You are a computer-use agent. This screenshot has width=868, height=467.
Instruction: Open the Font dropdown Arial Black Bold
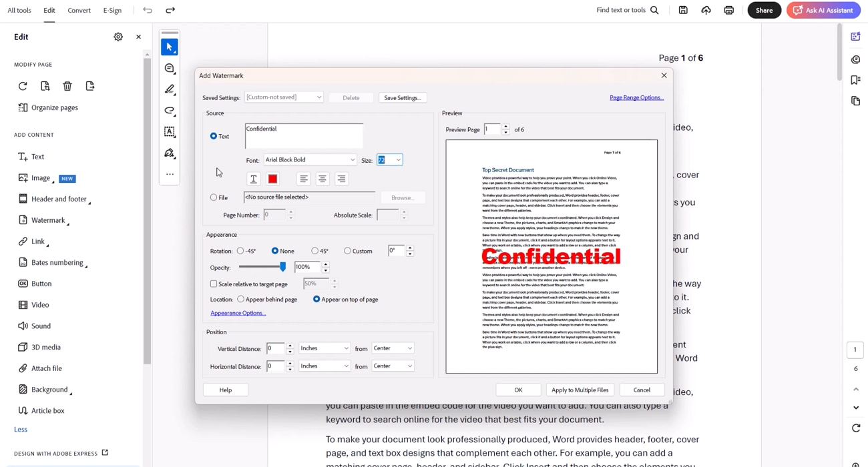point(310,160)
